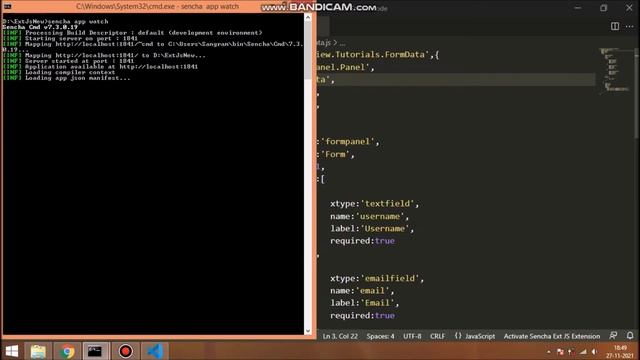Show hidden tray icons arrow
The width and height of the screenshot is (640, 360).
(549, 352)
